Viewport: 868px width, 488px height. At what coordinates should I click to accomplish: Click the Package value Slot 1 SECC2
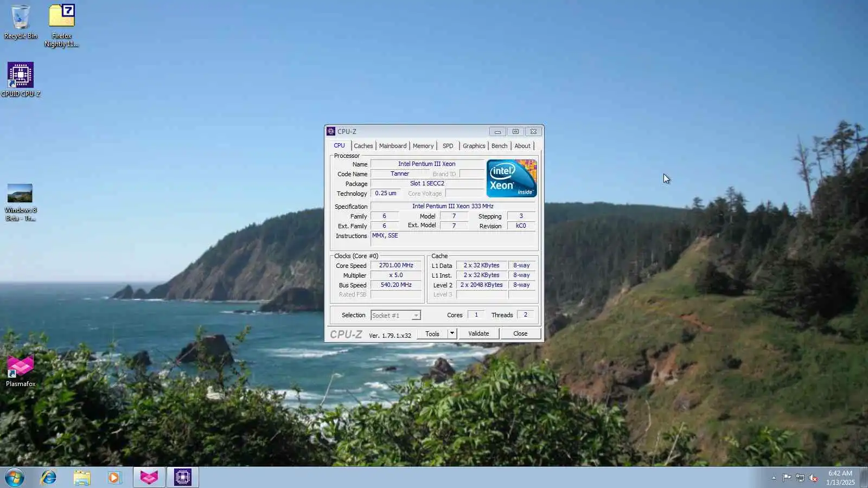click(x=427, y=184)
